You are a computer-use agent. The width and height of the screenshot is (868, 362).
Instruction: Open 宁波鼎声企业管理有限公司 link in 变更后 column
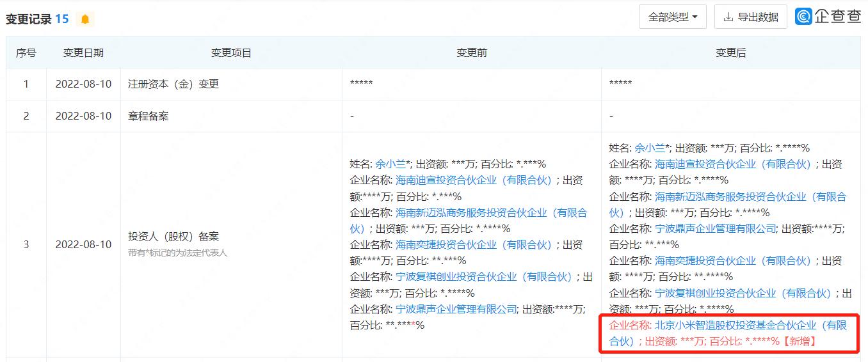(x=716, y=228)
